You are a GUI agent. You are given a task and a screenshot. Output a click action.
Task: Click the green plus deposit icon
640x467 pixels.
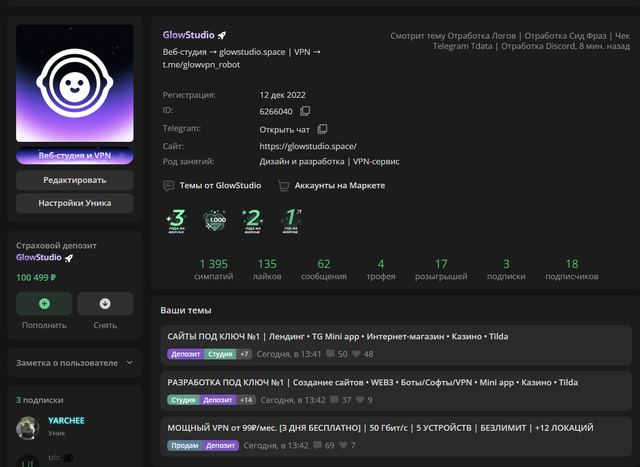click(44, 303)
